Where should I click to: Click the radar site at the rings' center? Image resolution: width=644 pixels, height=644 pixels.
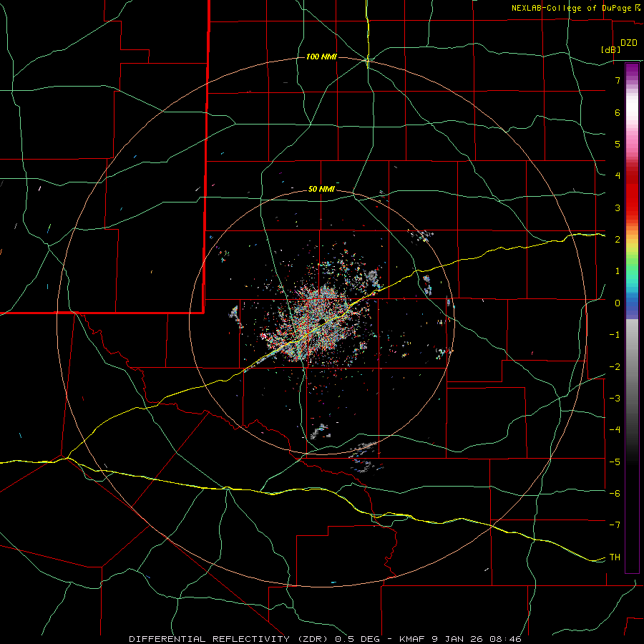click(x=322, y=321)
